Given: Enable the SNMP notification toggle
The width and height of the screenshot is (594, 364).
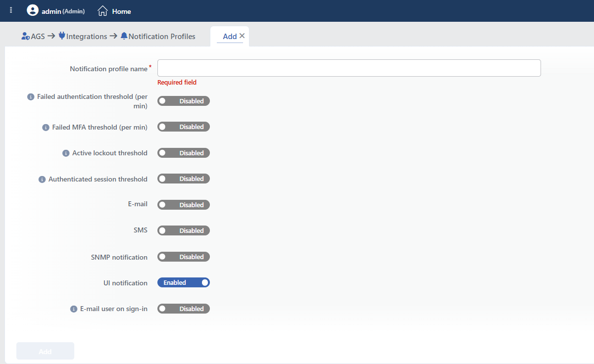Looking at the screenshot, I should [184, 257].
